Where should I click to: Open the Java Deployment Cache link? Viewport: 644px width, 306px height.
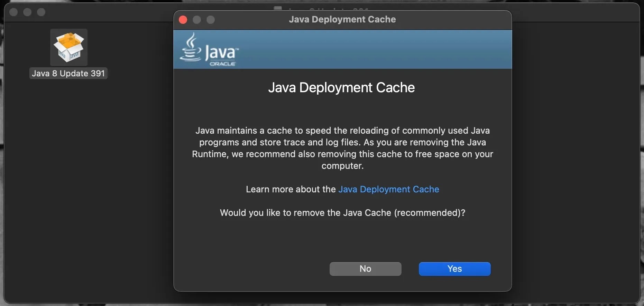click(x=389, y=189)
